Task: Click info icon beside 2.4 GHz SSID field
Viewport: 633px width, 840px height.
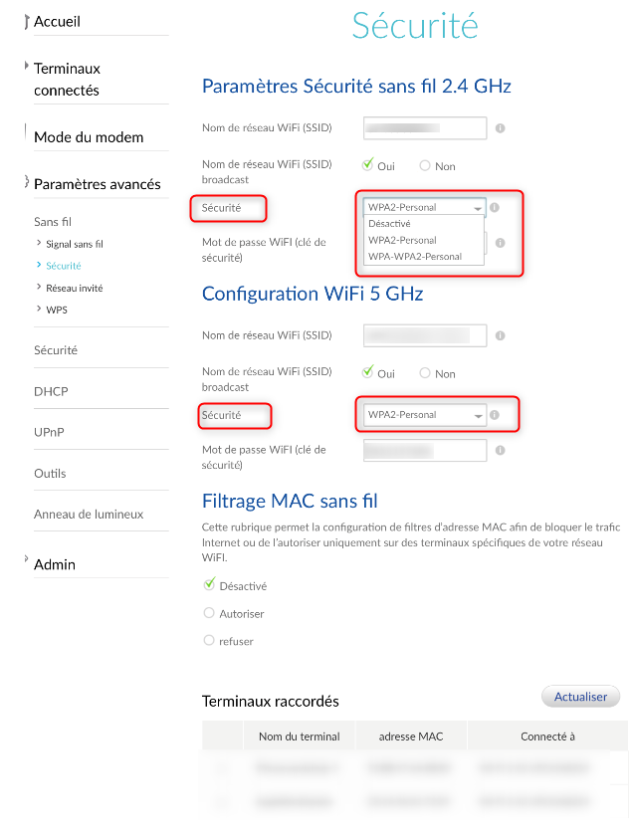Action: point(500,128)
